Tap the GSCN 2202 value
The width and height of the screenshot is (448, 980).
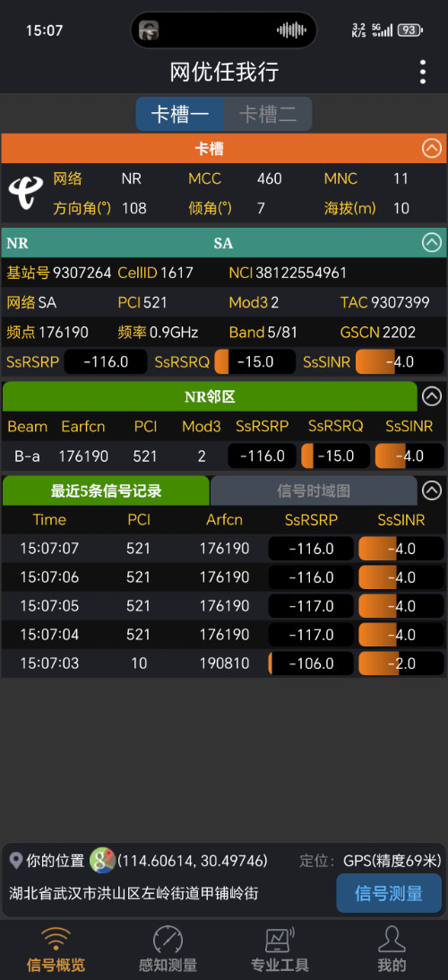(400, 332)
